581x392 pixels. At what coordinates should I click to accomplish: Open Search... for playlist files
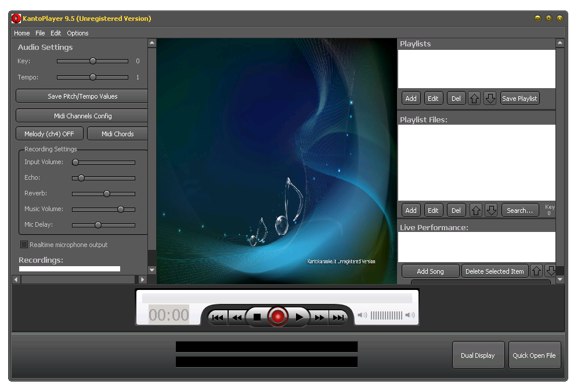520,210
